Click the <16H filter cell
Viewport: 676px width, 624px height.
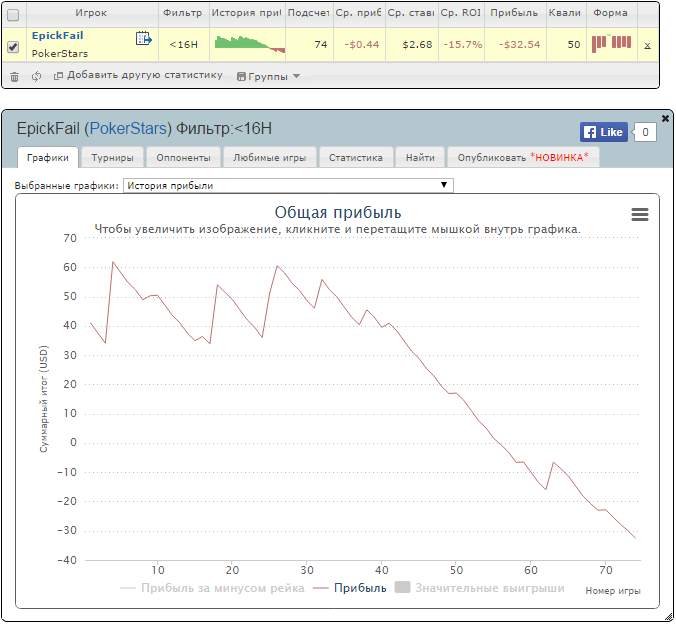(184, 44)
